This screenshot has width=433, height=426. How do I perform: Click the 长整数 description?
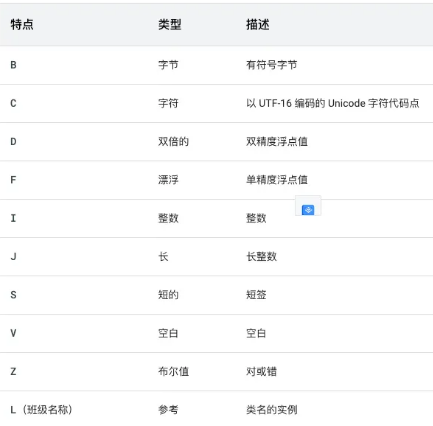coord(261,257)
